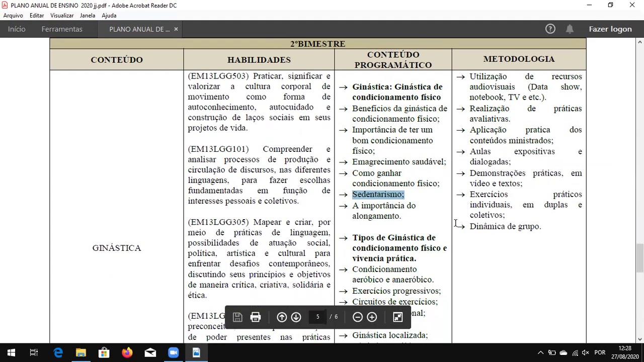Click the highlighted word 'Sedentarismo;'
644x362 pixels.
click(378, 195)
